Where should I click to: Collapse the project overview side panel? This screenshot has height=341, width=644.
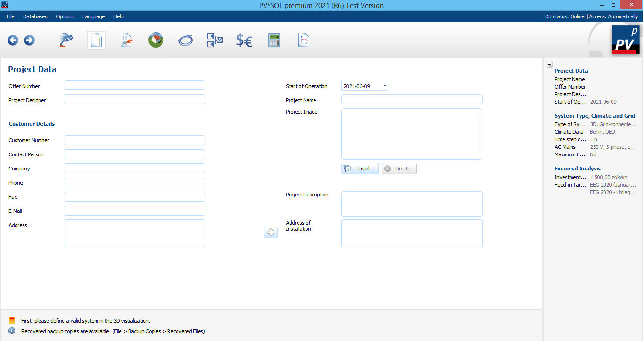[549, 65]
